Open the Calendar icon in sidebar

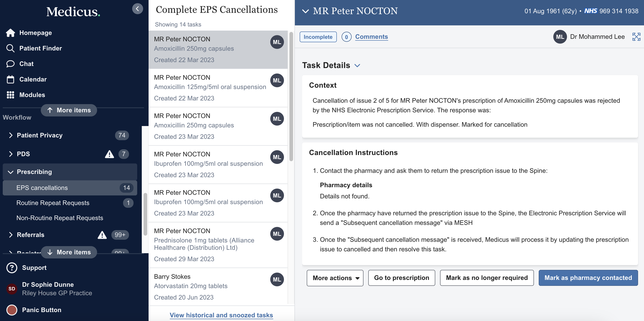pyautogui.click(x=10, y=79)
